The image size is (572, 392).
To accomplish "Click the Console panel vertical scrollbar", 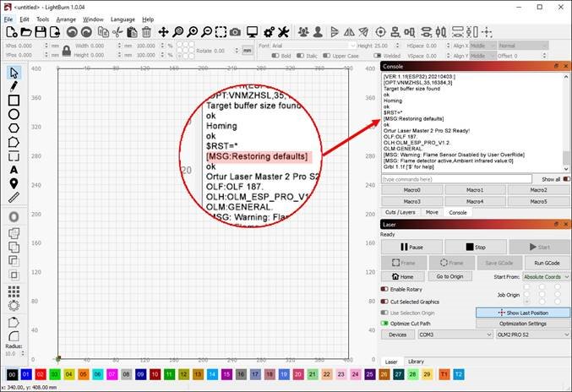I will [566, 122].
